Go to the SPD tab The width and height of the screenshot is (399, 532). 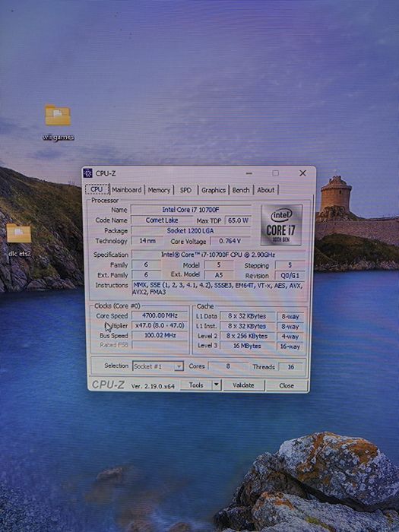(x=185, y=190)
